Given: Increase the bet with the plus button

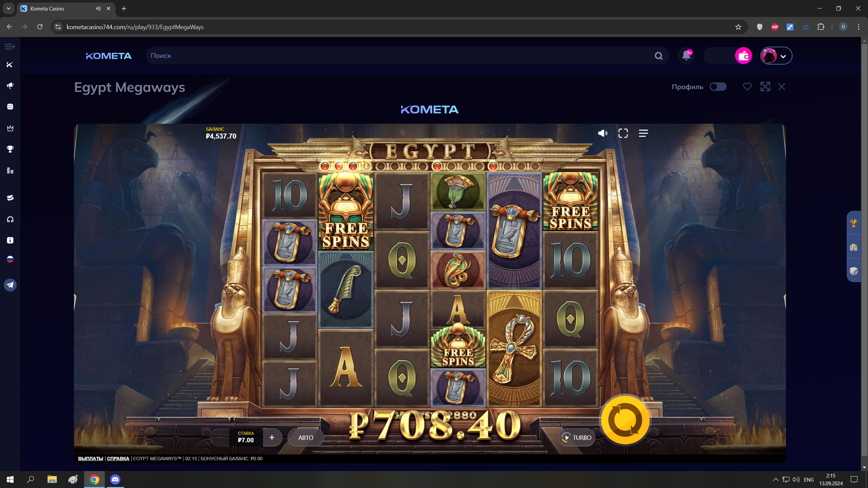Looking at the screenshot, I should coord(272,438).
